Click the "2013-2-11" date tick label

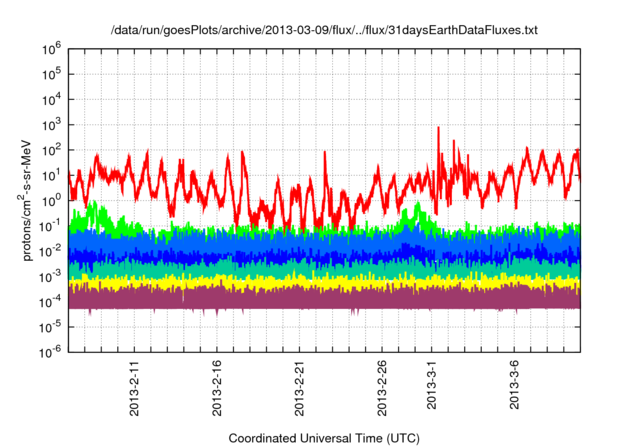coord(134,388)
